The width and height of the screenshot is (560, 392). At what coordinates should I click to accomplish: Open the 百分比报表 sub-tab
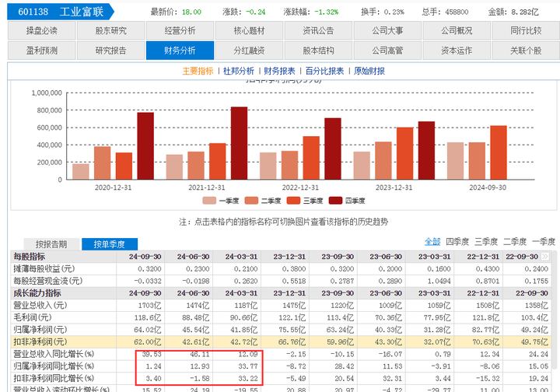pos(324,71)
